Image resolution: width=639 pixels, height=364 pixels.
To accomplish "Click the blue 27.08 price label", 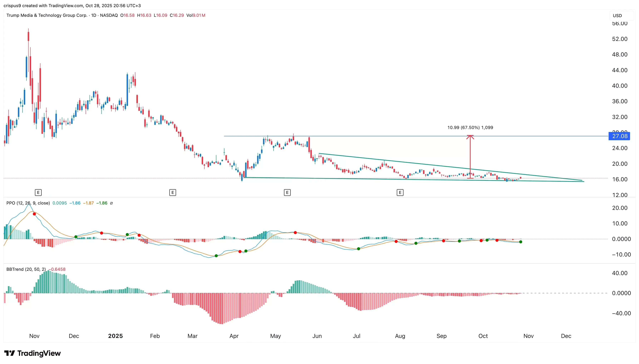I will pos(619,136).
